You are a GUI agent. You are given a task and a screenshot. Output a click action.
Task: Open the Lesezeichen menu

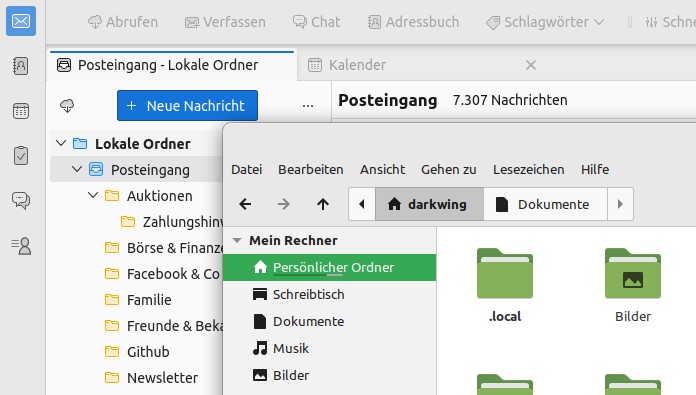click(x=528, y=169)
